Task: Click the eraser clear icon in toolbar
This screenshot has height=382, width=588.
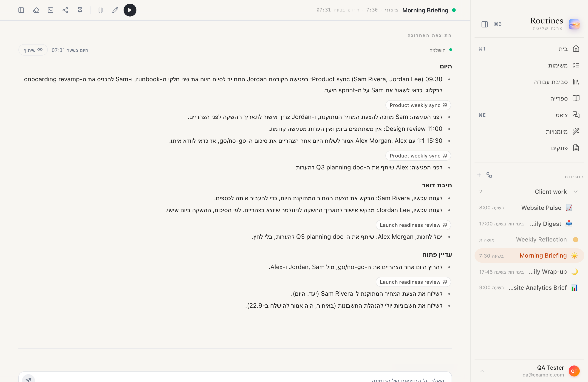Action: 36,10
